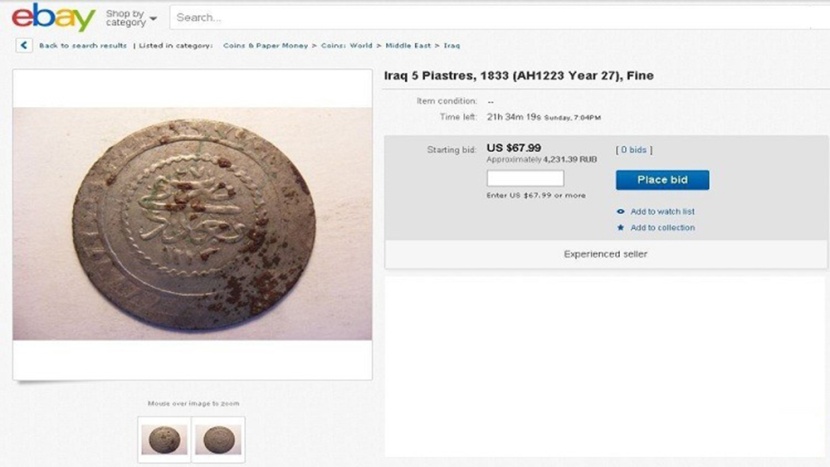Click the star icon beside Add to collection
The height and width of the screenshot is (467, 830).
pyautogui.click(x=621, y=228)
